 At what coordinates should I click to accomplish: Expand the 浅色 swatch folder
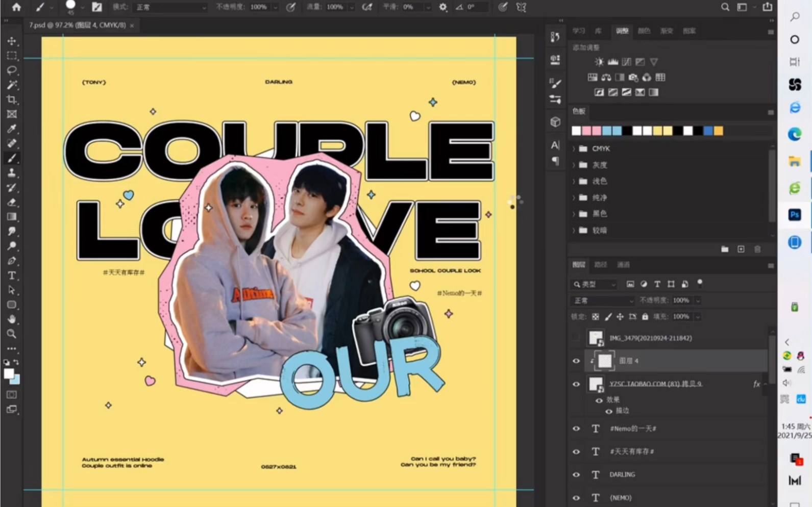pyautogui.click(x=574, y=181)
